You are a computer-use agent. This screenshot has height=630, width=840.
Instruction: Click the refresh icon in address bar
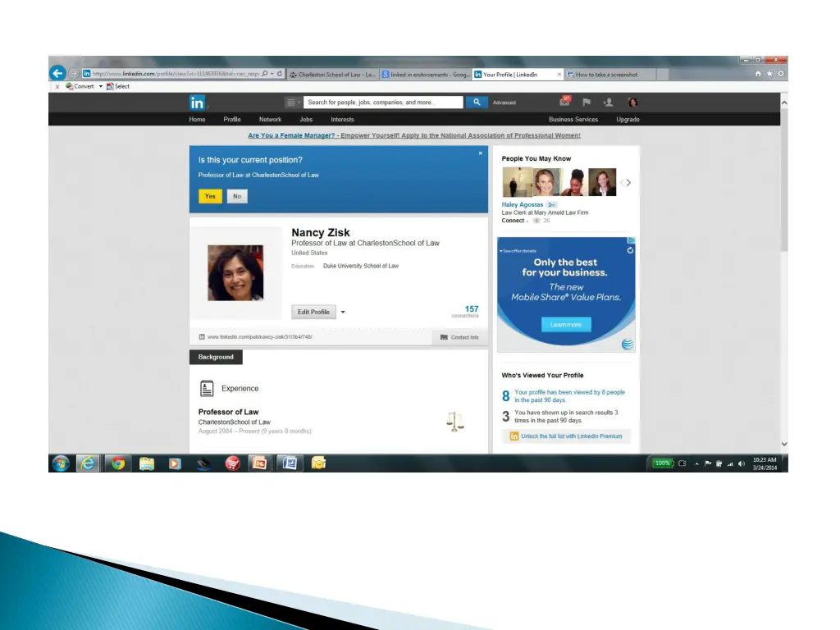click(x=280, y=74)
